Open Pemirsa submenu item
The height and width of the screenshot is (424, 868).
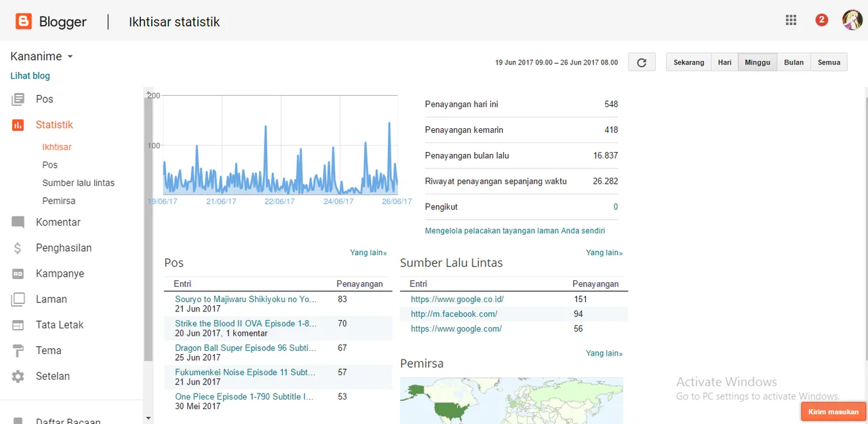59,201
